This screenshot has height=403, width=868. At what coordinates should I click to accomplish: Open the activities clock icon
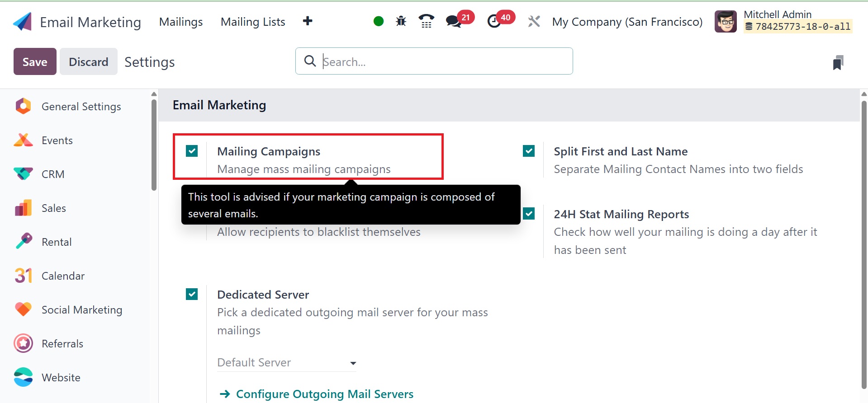point(494,21)
